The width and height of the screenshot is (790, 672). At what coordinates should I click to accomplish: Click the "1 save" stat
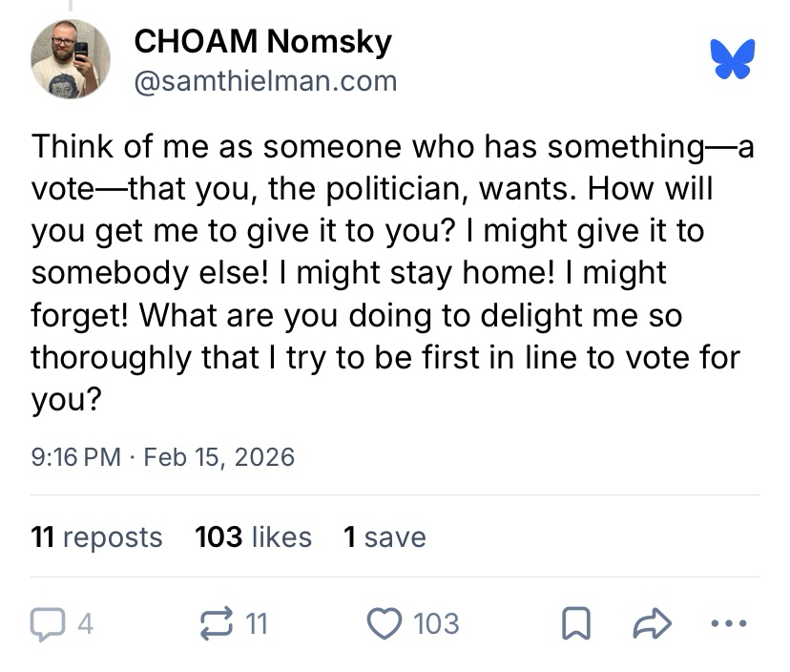(x=385, y=537)
